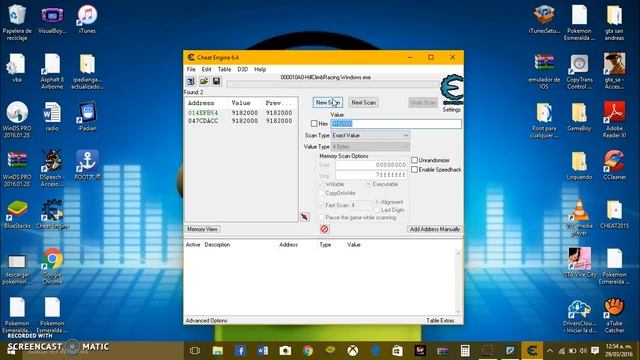The image size is (640, 360).
Task: Click the Xbox icon in taskbar
Action: (x=353, y=351)
